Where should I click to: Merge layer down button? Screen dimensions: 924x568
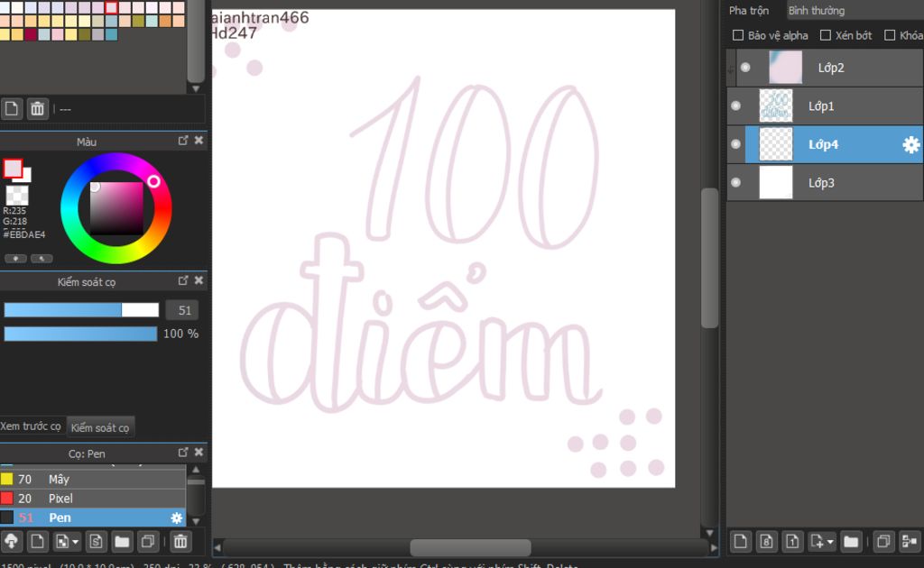[910, 541]
